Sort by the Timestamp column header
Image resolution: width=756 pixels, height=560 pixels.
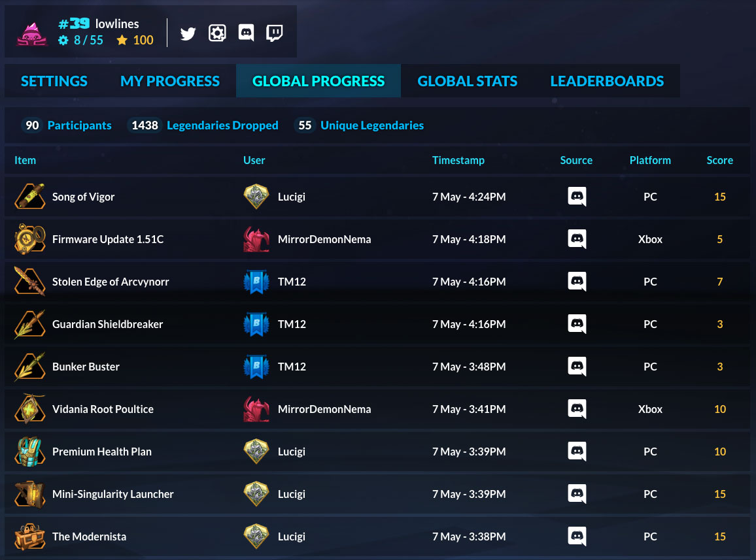coord(458,160)
